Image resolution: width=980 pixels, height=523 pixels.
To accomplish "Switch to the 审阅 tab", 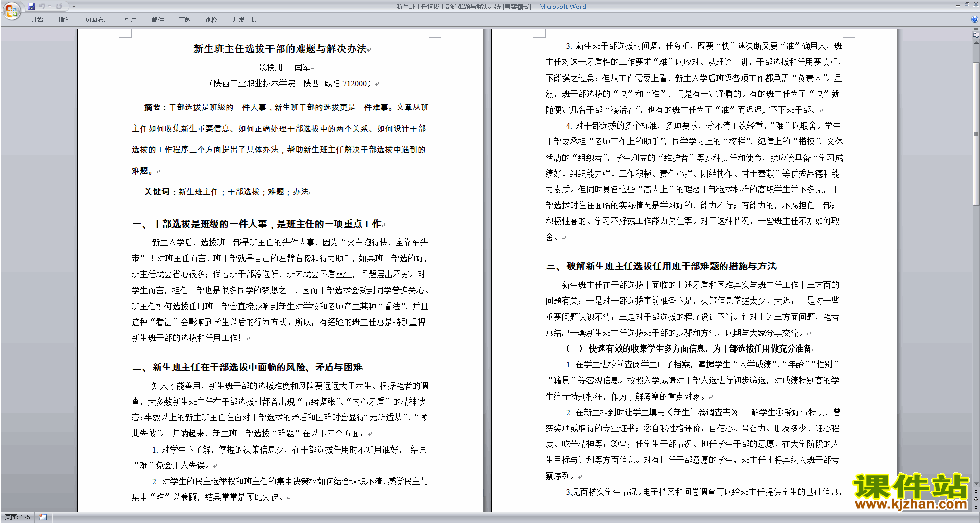I will coord(185,20).
